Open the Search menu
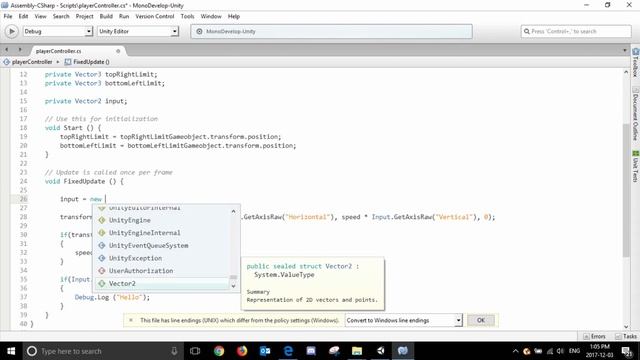 (x=61, y=16)
